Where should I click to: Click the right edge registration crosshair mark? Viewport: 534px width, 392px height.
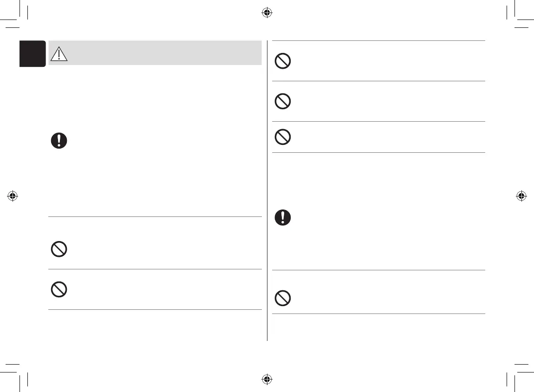521,196
